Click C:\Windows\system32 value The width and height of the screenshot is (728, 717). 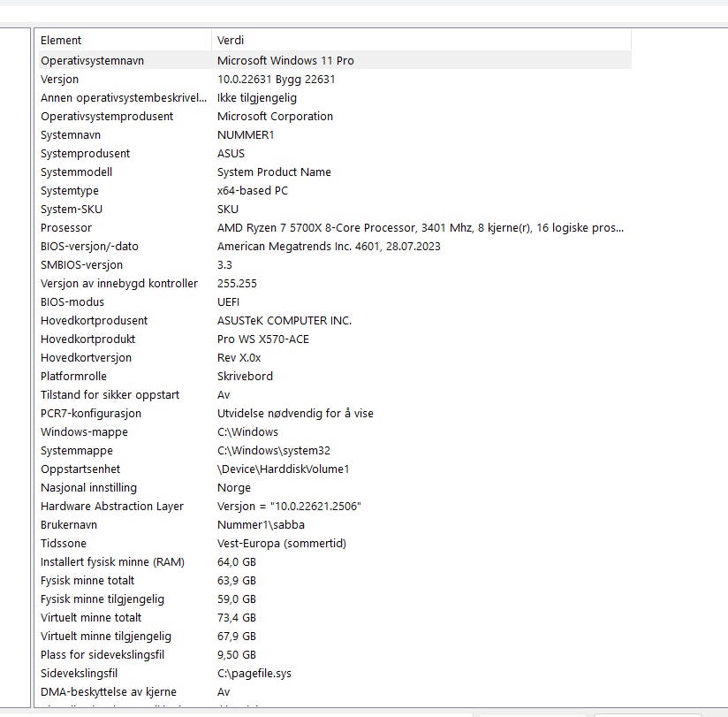[274, 451]
